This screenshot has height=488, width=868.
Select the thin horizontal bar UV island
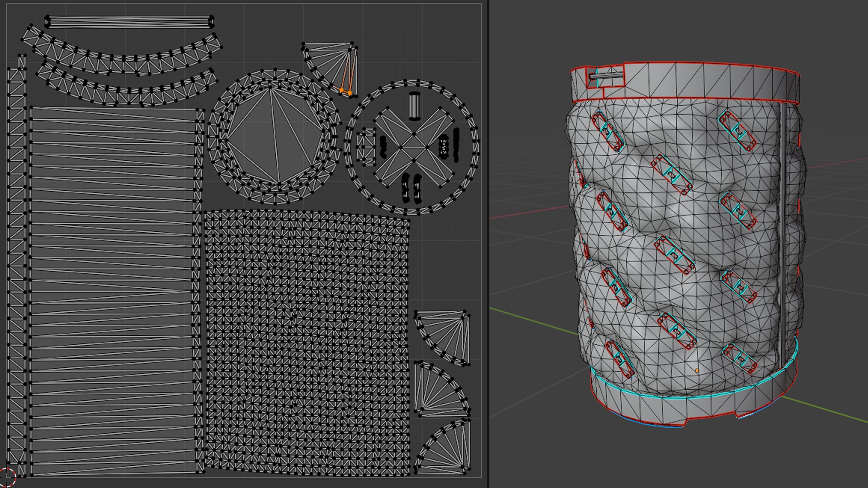(x=130, y=22)
